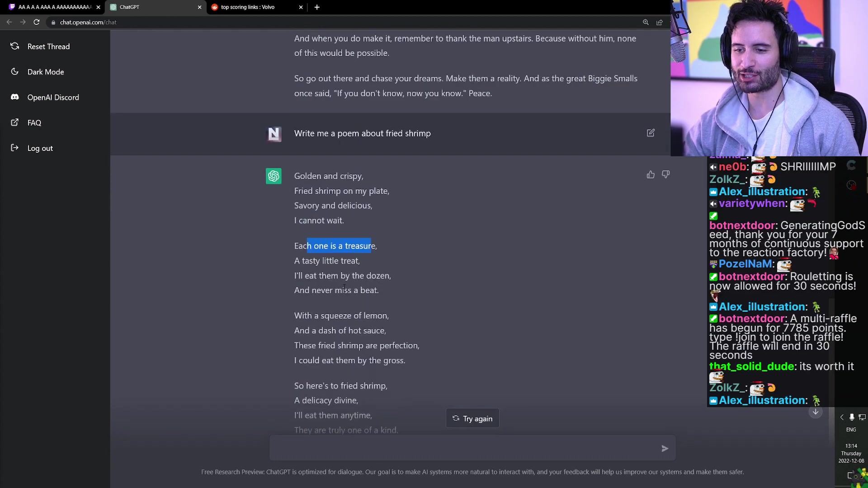
Task: Click chat username that_solid_dude
Action: click(751, 366)
